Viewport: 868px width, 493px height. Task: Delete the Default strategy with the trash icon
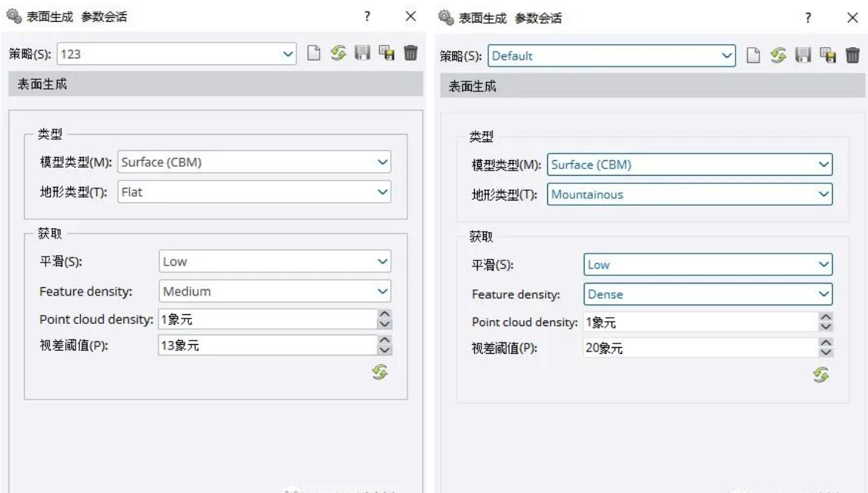(852, 55)
